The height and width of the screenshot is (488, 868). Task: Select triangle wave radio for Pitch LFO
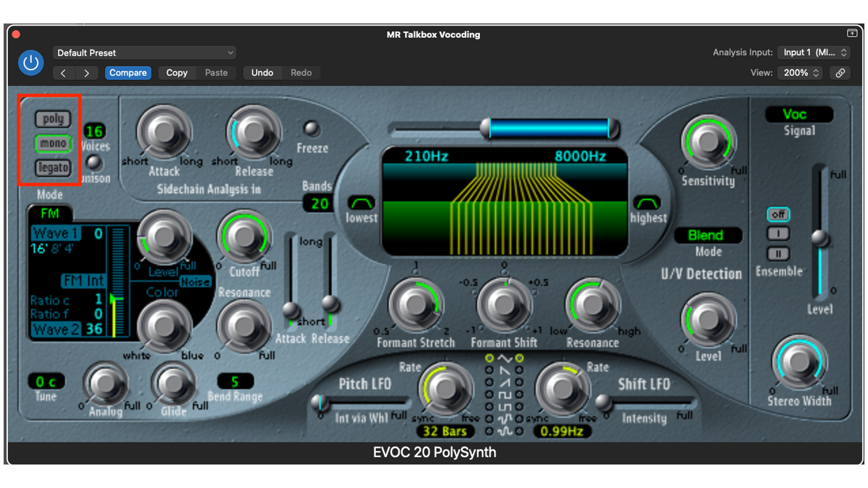tap(489, 358)
